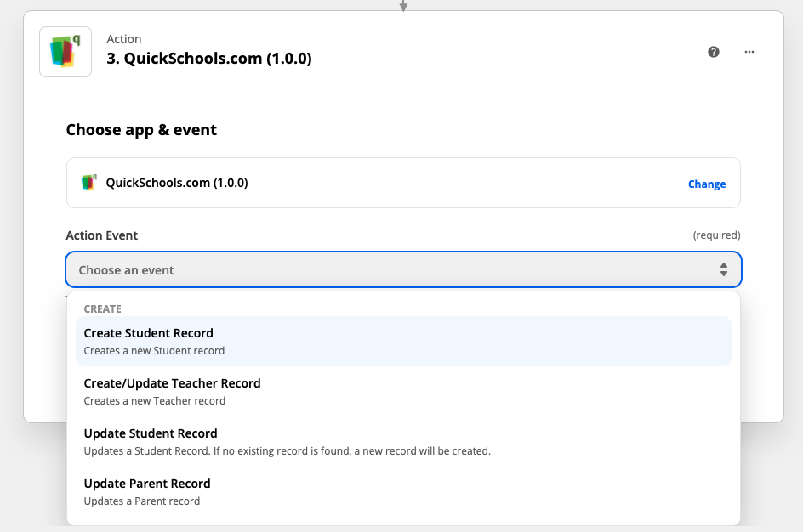Click the QuickSchools app logo in header
The height and width of the screenshot is (532, 803).
click(x=65, y=52)
